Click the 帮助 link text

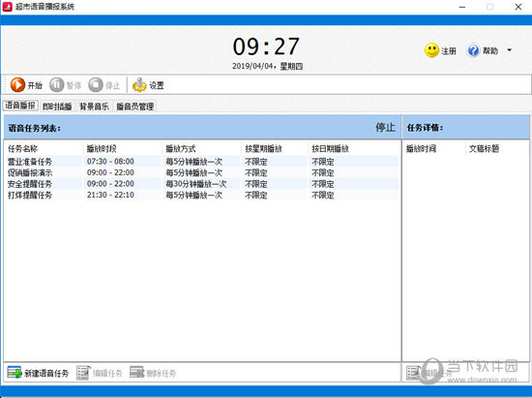point(490,51)
